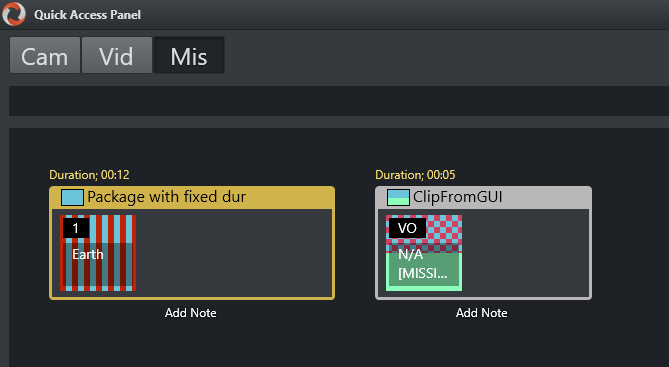Click empty area inside ClipFromGUI card
This screenshot has height=367, width=669.
pos(526,253)
